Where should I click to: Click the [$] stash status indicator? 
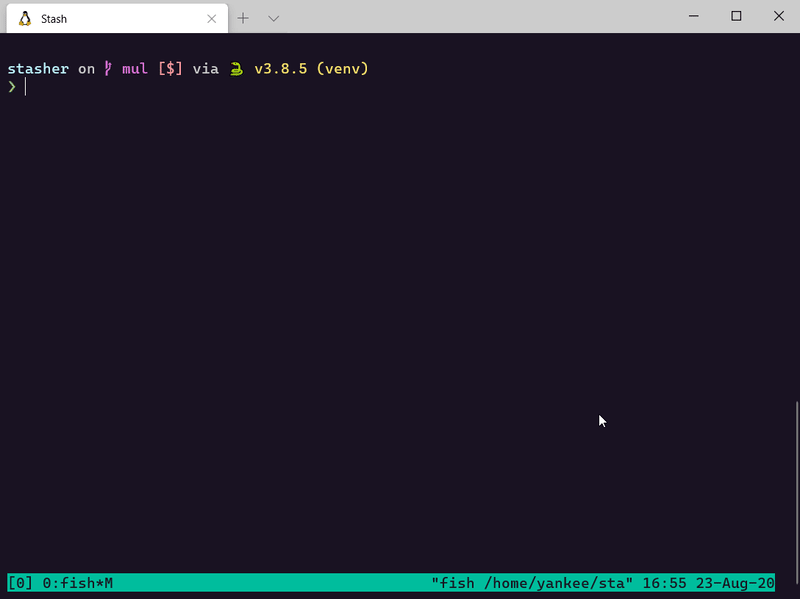click(170, 68)
